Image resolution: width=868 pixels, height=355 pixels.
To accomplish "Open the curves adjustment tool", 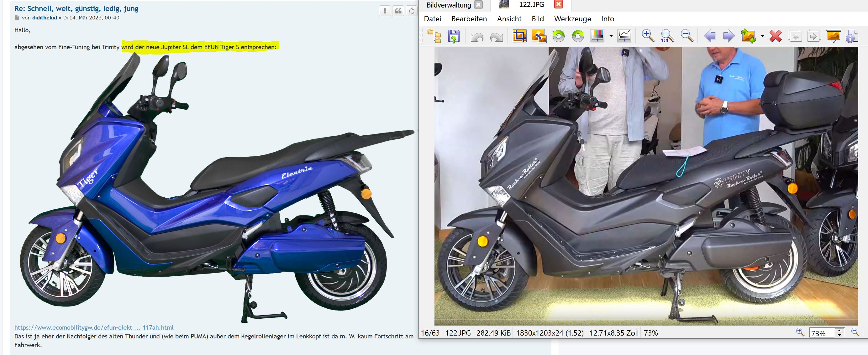I will coord(624,36).
